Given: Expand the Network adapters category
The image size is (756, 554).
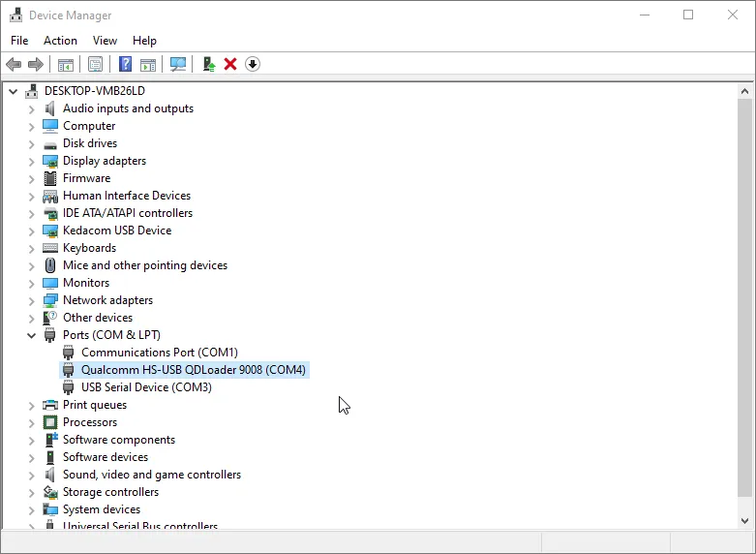Looking at the screenshot, I should 31,300.
